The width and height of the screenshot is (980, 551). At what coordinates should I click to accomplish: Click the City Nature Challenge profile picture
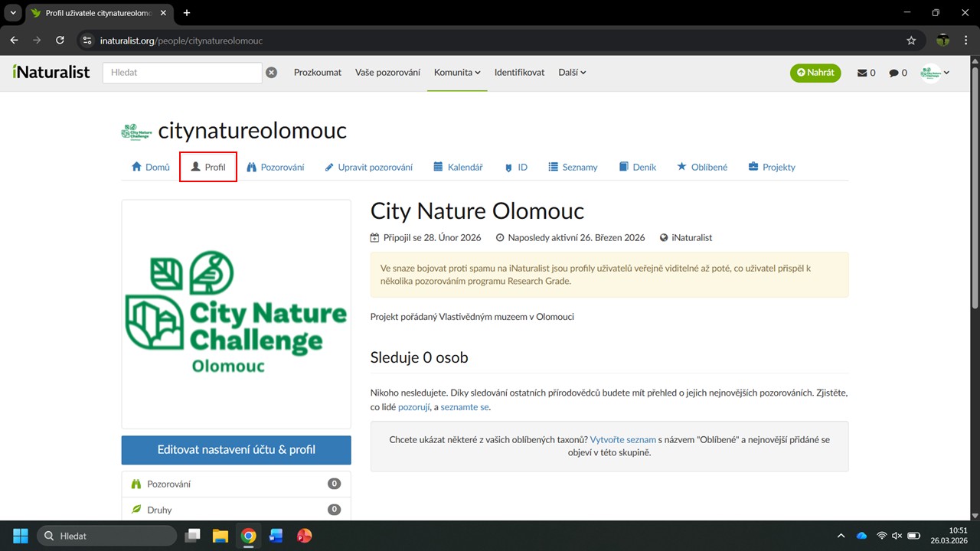coord(236,314)
